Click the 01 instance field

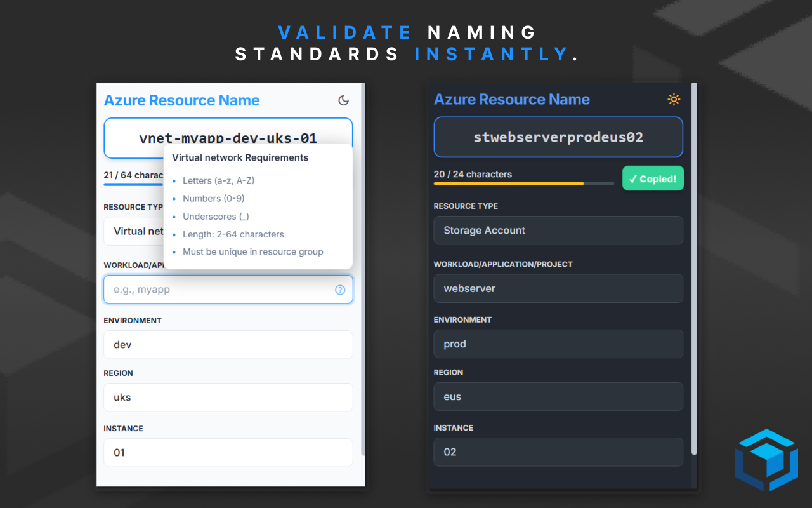[228, 453]
